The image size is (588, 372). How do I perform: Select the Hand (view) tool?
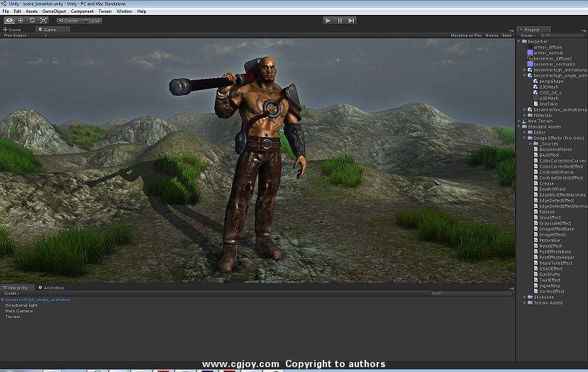coord(9,21)
